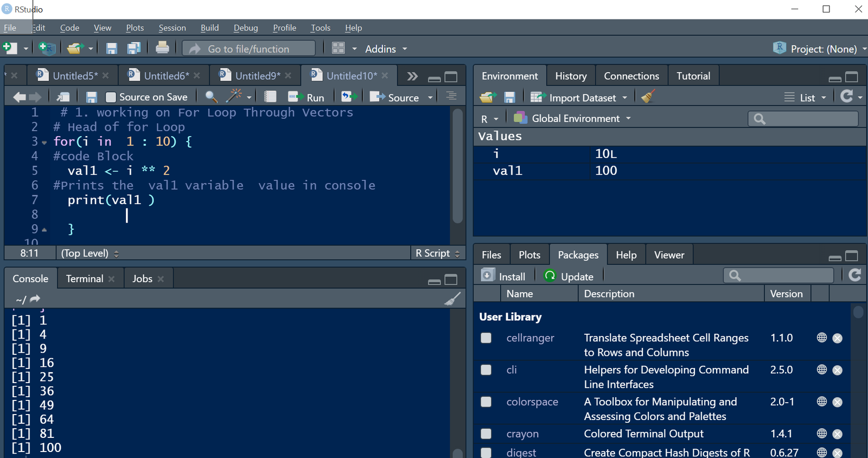The width and height of the screenshot is (868, 458).
Task: Check the crayon package checkbox
Action: click(x=486, y=434)
